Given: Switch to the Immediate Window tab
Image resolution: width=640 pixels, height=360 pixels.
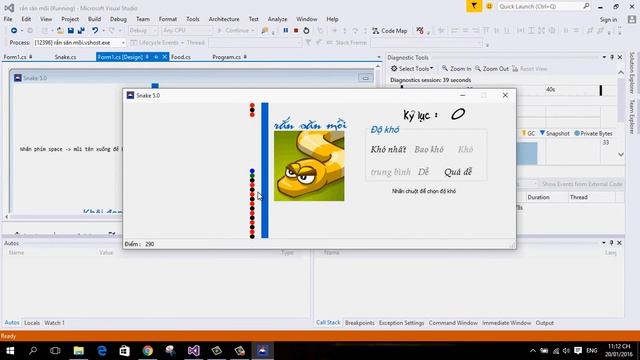Looking at the screenshot, I should click(x=507, y=323).
